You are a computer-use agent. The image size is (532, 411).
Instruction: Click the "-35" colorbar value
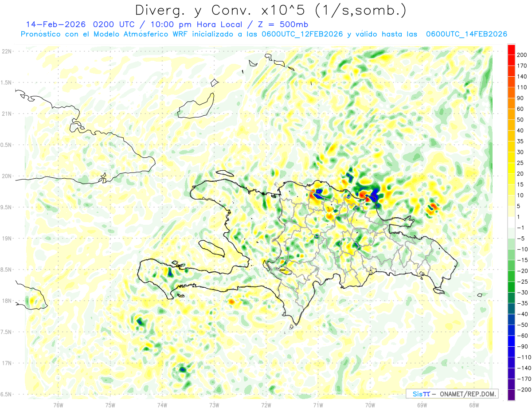(x=522, y=303)
